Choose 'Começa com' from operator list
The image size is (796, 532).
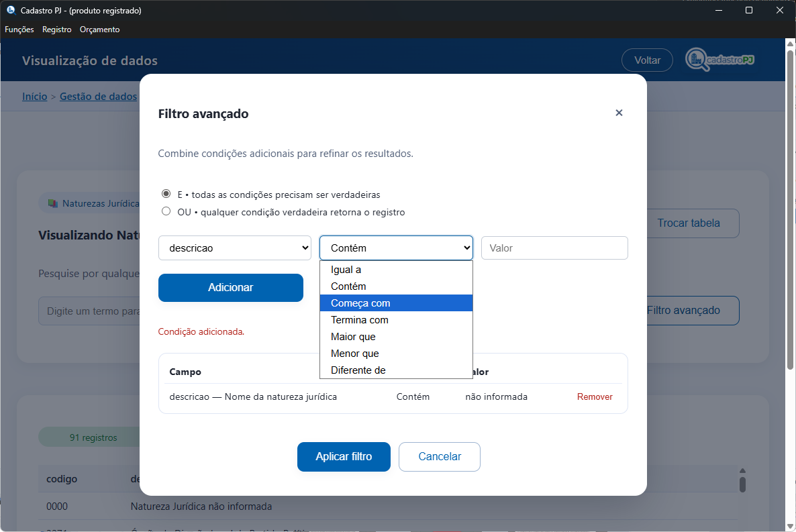[x=396, y=303]
